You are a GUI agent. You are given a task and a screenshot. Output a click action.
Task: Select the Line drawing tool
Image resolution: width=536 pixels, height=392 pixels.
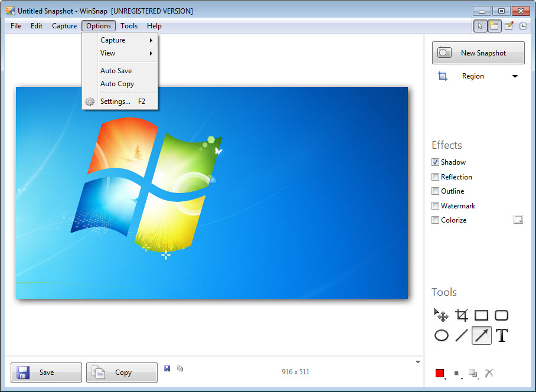[x=462, y=335]
